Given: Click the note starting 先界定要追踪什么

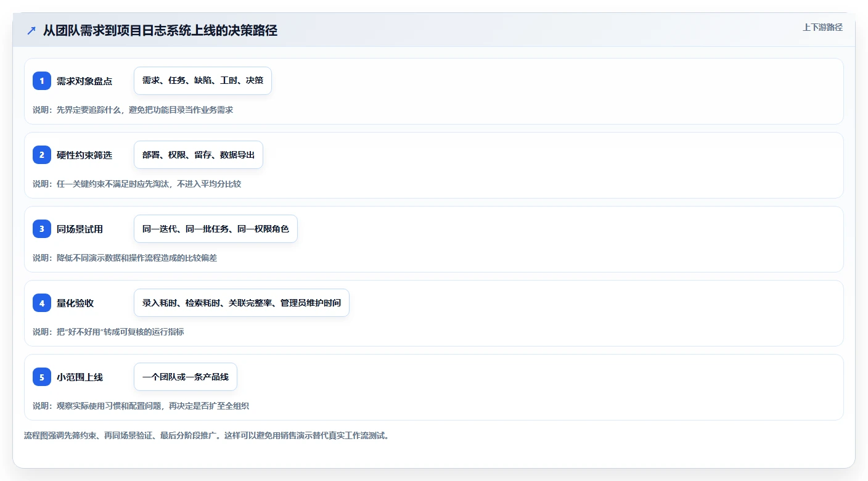Looking at the screenshot, I should 133,110.
